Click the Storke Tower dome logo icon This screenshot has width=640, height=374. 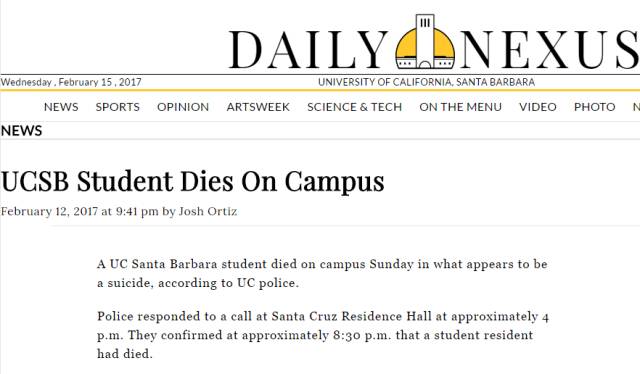pos(425,42)
